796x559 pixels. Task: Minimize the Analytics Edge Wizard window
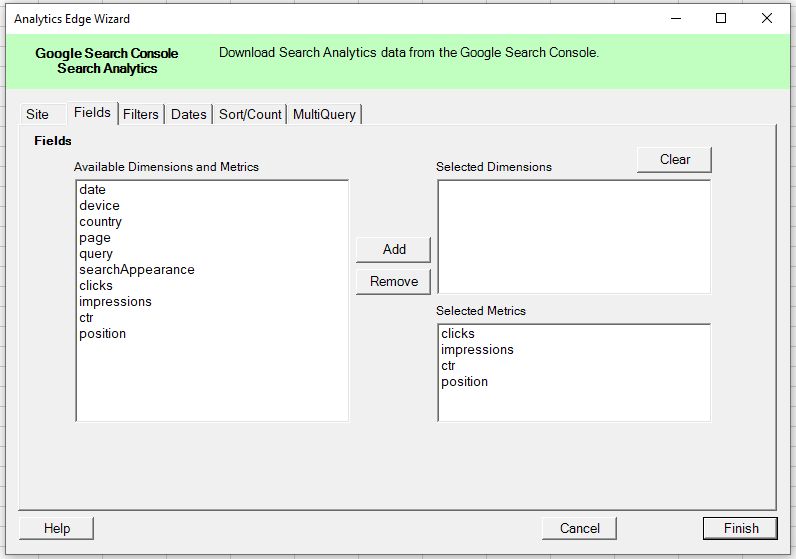click(x=676, y=19)
